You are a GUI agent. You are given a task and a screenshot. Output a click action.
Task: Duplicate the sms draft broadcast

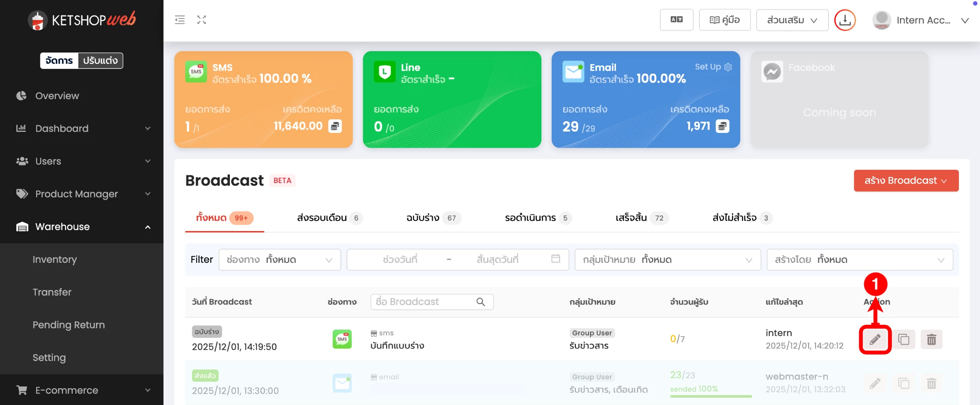click(x=903, y=340)
